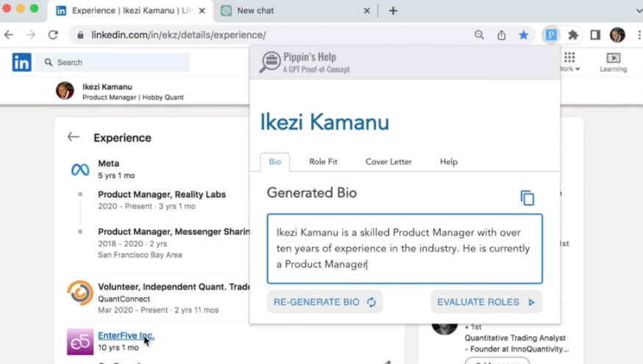Click 'Volunteer, Independent Quant. Trader' entry

[174, 287]
